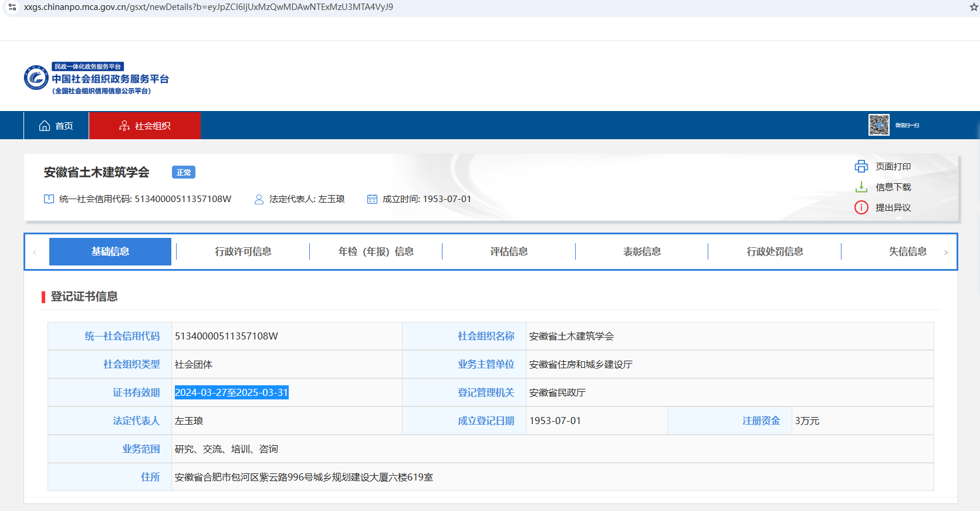Click the 提出异议 link
This screenshot has height=511, width=980.
tap(893, 208)
